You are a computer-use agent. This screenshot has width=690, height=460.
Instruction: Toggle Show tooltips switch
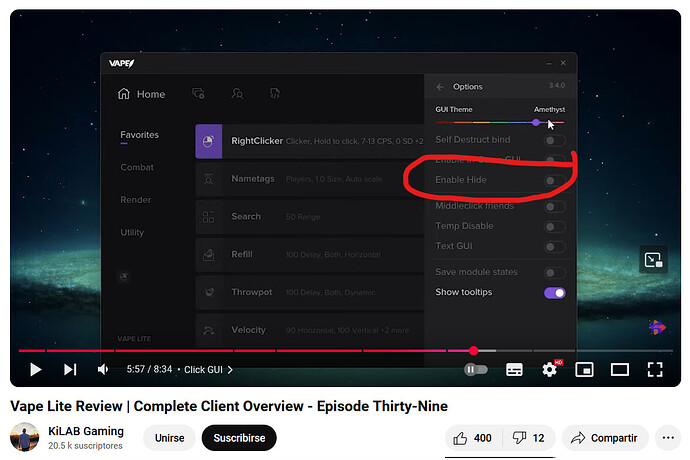(554, 293)
